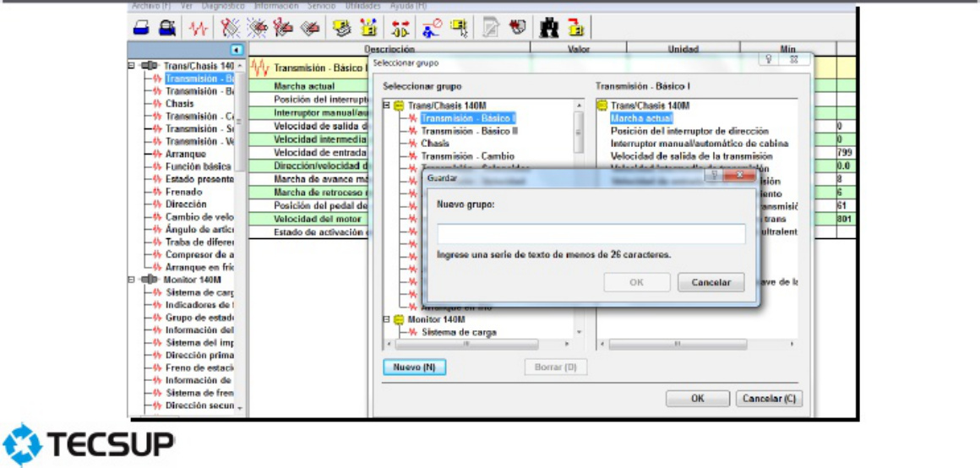Viewport: 980px width, 468px height.
Task: Collapse Monitor 140M node in left panel
Action: point(131,280)
